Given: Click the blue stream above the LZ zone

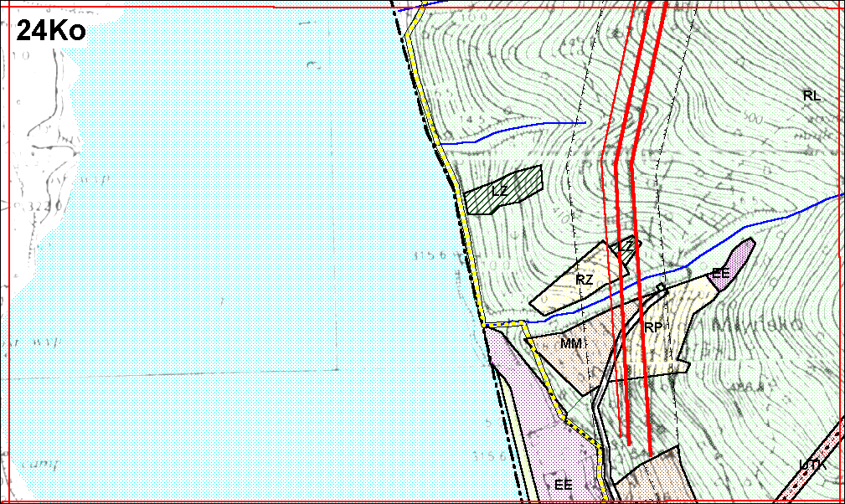Looking at the screenshot, I should click(x=519, y=130).
